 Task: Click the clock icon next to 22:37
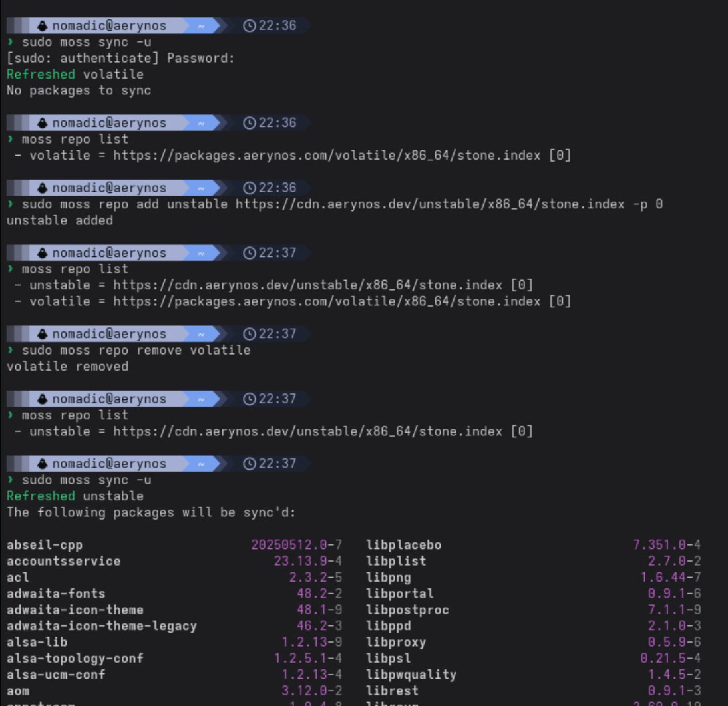(x=248, y=252)
